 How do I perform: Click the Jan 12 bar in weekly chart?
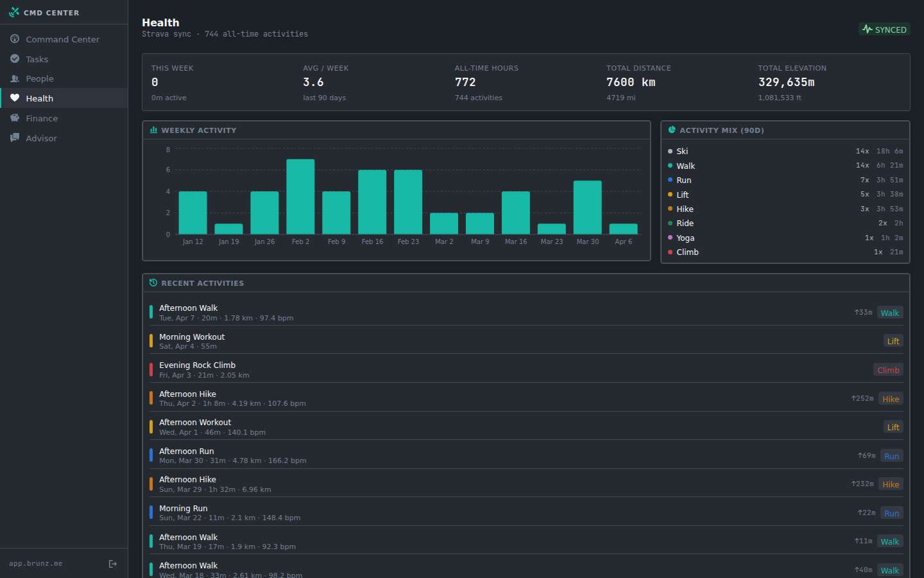pyautogui.click(x=193, y=213)
